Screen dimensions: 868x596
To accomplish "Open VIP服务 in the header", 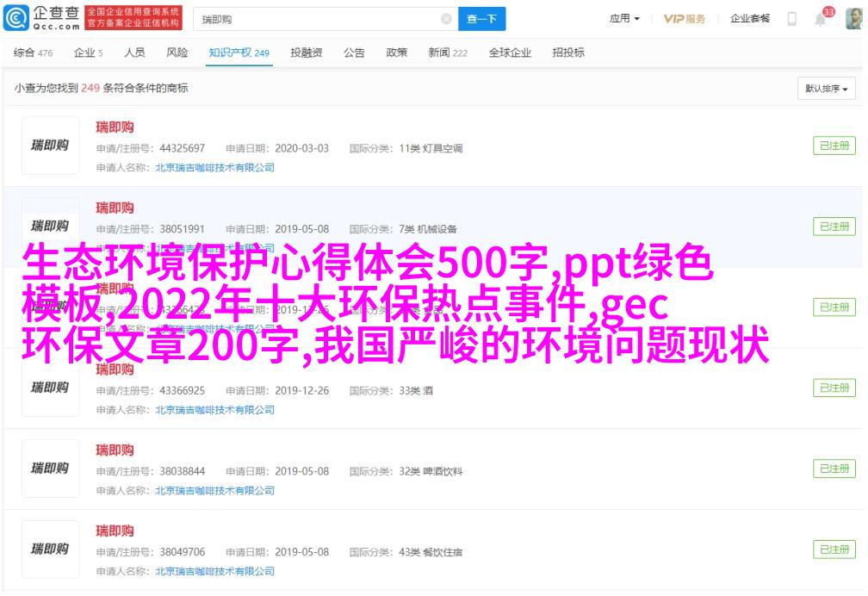I will (685, 19).
